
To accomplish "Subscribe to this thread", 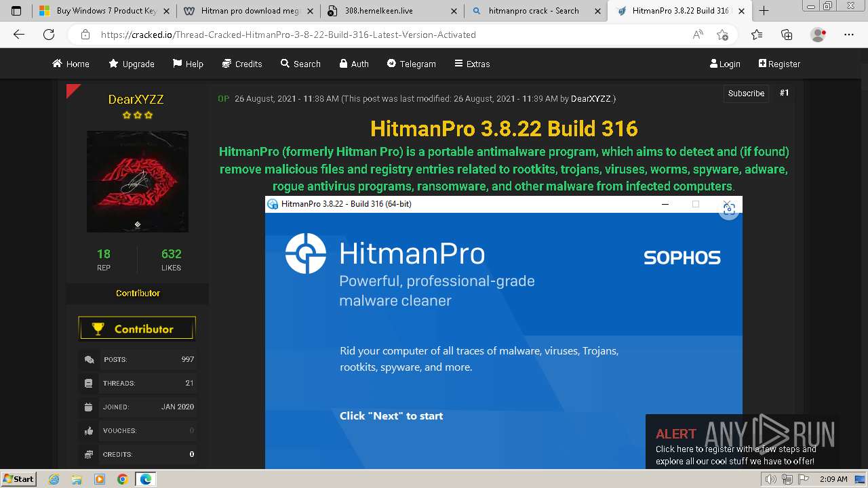I will pos(746,94).
